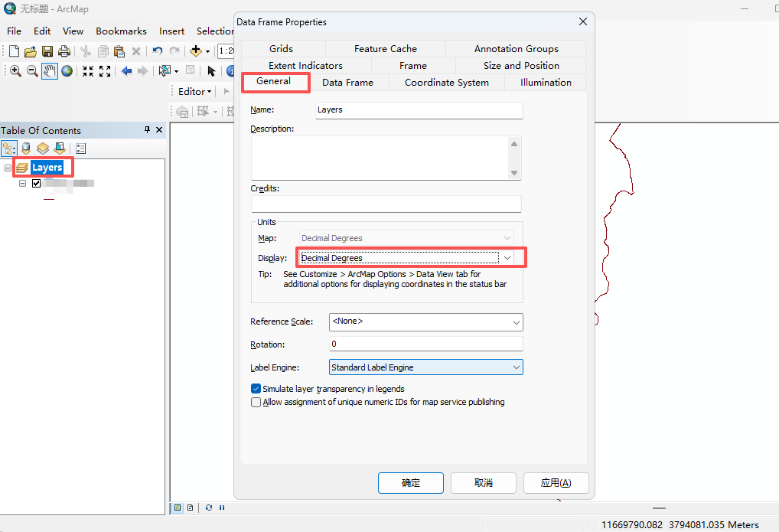Image resolution: width=779 pixels, height=532 pixels.
Task: Go back to previous extent
Action: 127,71
